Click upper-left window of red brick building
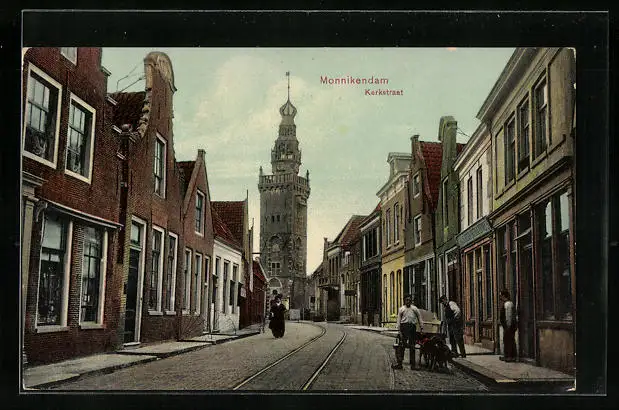 coord(41,116)
